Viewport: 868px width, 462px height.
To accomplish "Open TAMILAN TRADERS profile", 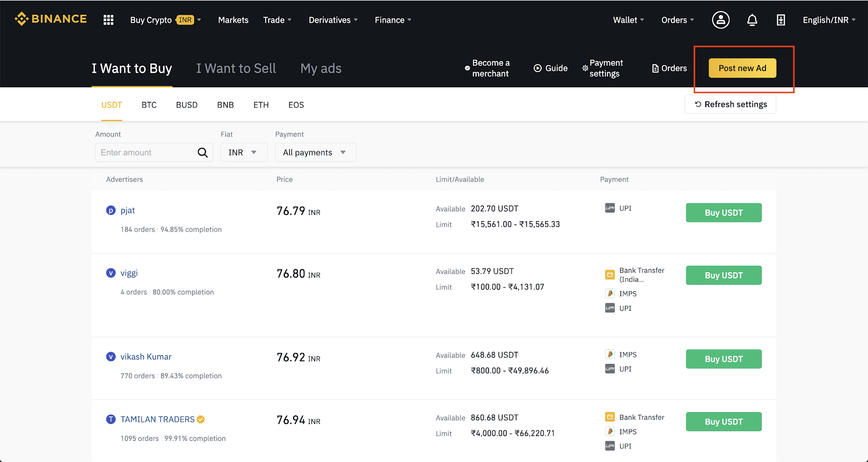I will [x=157, y=419].
